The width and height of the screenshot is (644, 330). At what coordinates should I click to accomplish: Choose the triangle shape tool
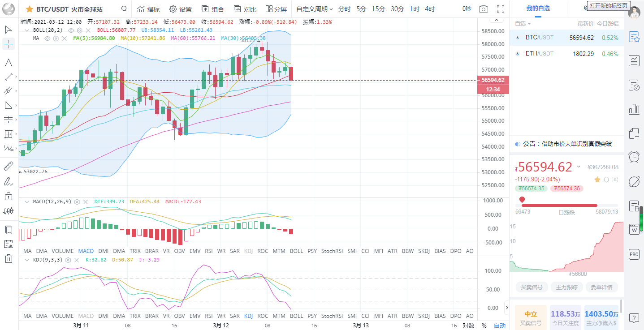(x=9, y=105)
